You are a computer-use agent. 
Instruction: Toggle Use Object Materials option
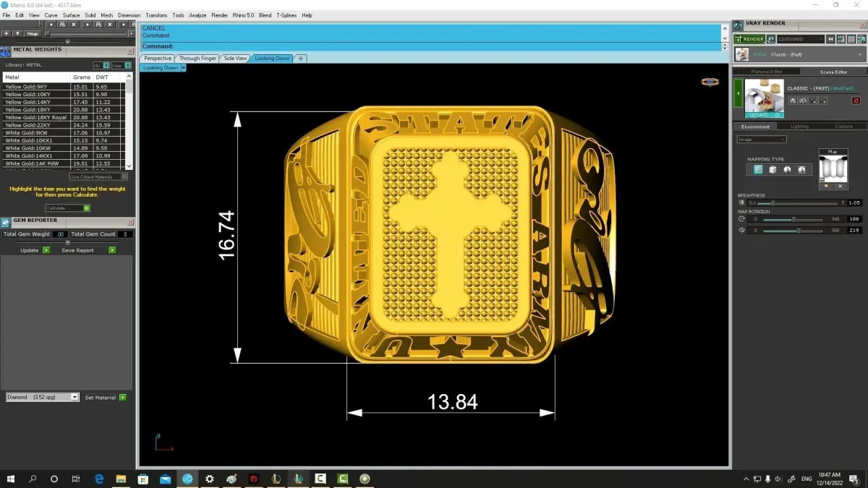tap(98, 176)
